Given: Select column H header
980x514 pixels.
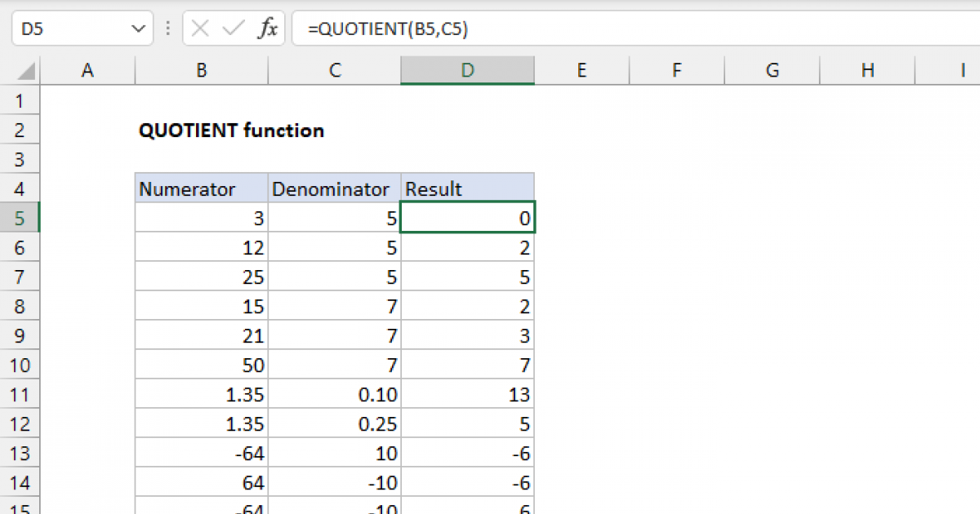Looking at the screenshot, I should coord(867,71).
